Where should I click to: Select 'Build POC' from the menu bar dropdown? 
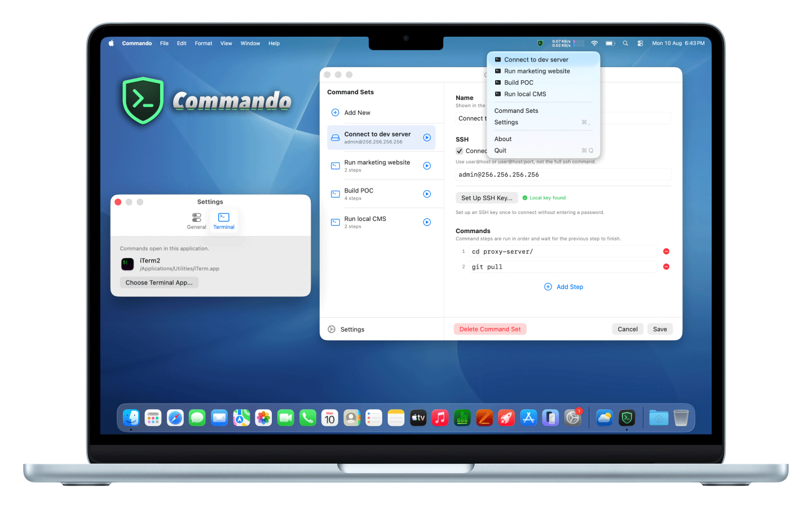tap(544, 82)
